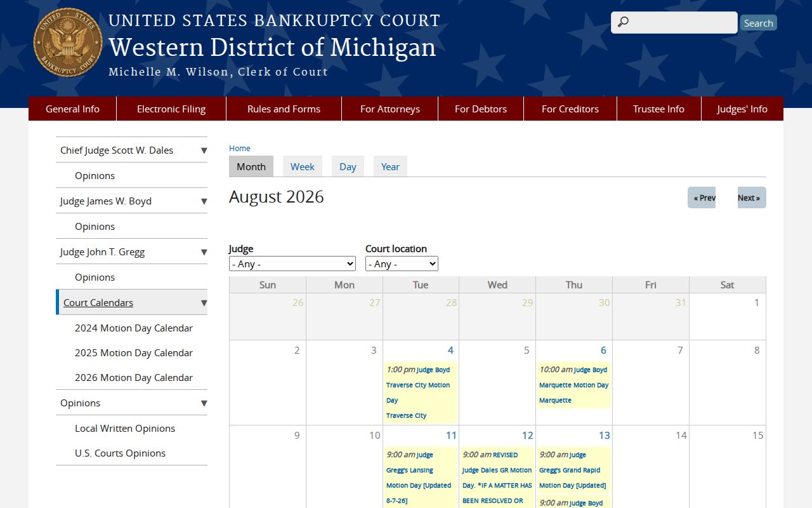
Task: Open General Info menu
Action: coord(72,109)
